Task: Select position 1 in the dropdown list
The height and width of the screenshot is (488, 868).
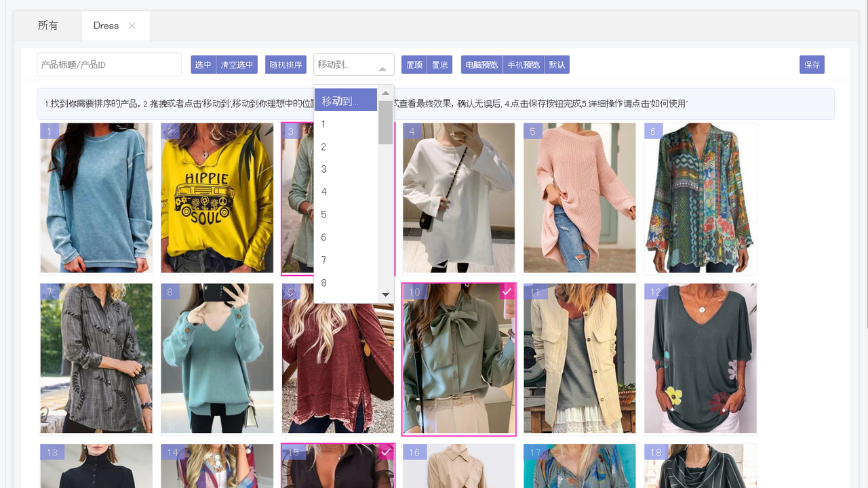Action: coord(346,124)
